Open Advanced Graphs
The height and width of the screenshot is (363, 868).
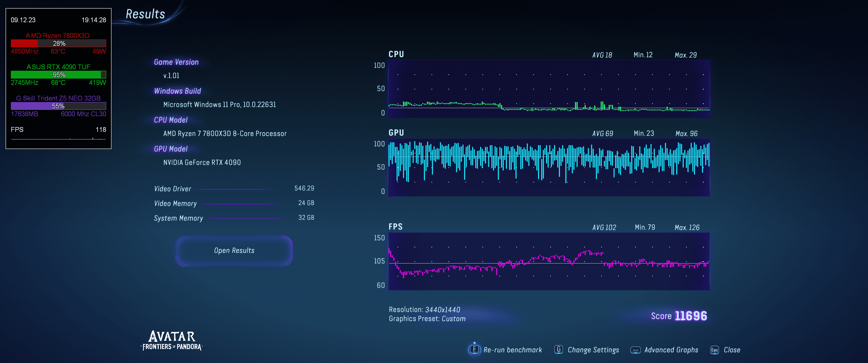pyautogui.click(x=671, y=350)
